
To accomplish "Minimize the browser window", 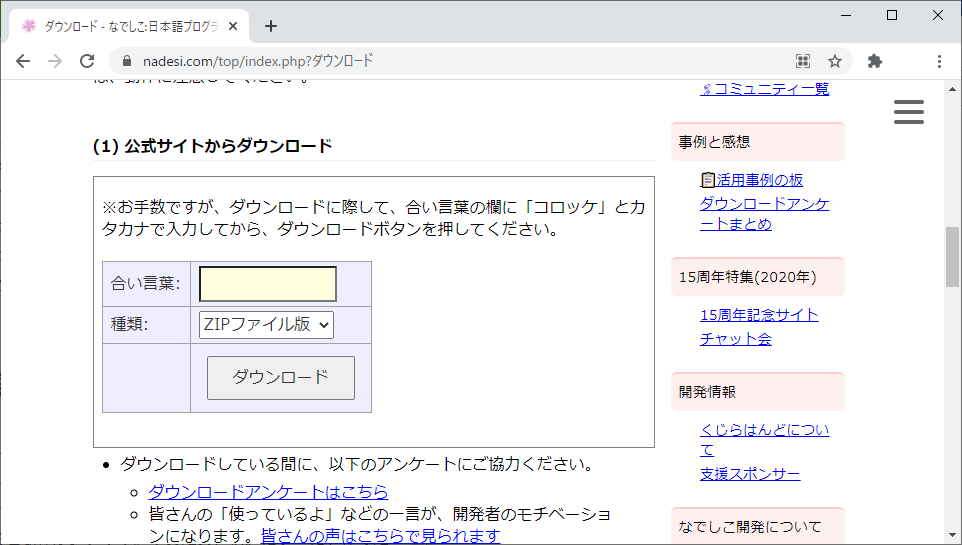I will click(x=846, y=15).
